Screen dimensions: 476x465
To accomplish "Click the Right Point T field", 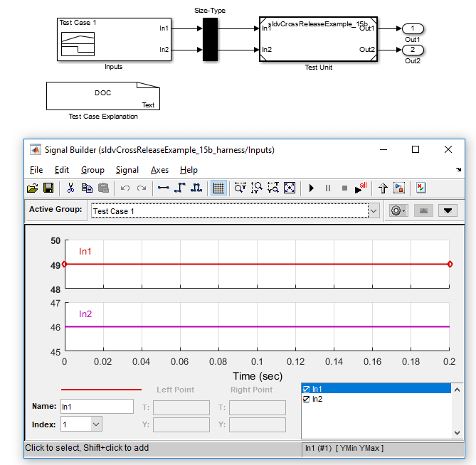I will pos(258,407).
